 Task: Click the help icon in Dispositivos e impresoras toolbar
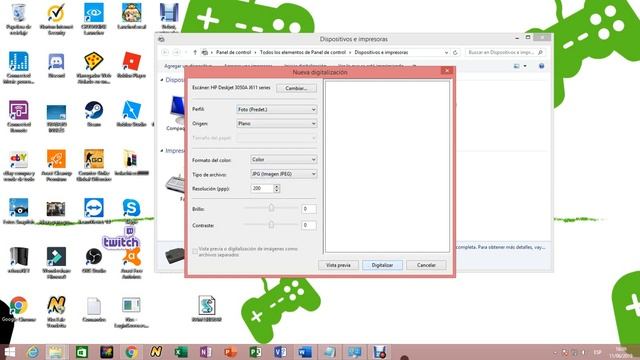(x=541, y=66)
